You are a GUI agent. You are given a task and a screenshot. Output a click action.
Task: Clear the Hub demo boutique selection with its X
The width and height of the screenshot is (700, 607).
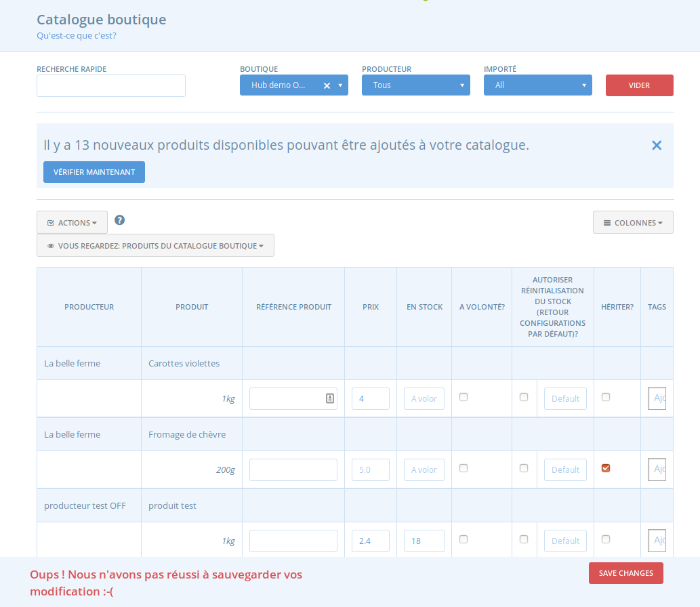(x=327, y=85)
